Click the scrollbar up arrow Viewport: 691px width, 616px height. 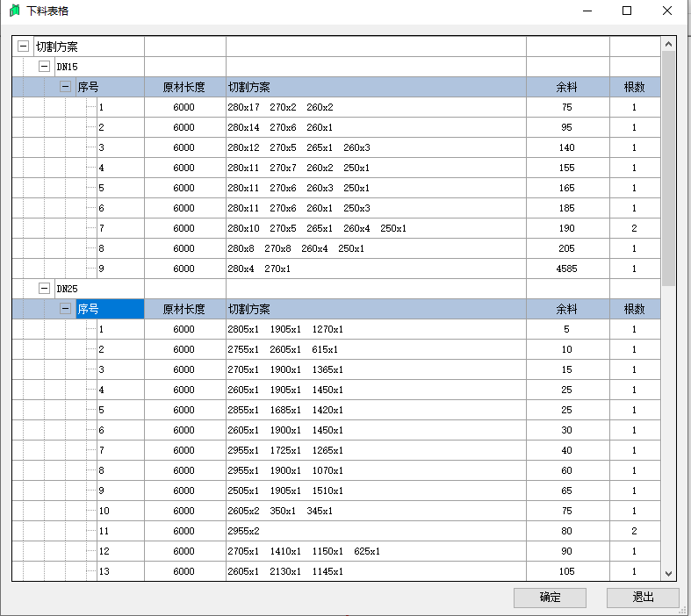pos(668,43)
